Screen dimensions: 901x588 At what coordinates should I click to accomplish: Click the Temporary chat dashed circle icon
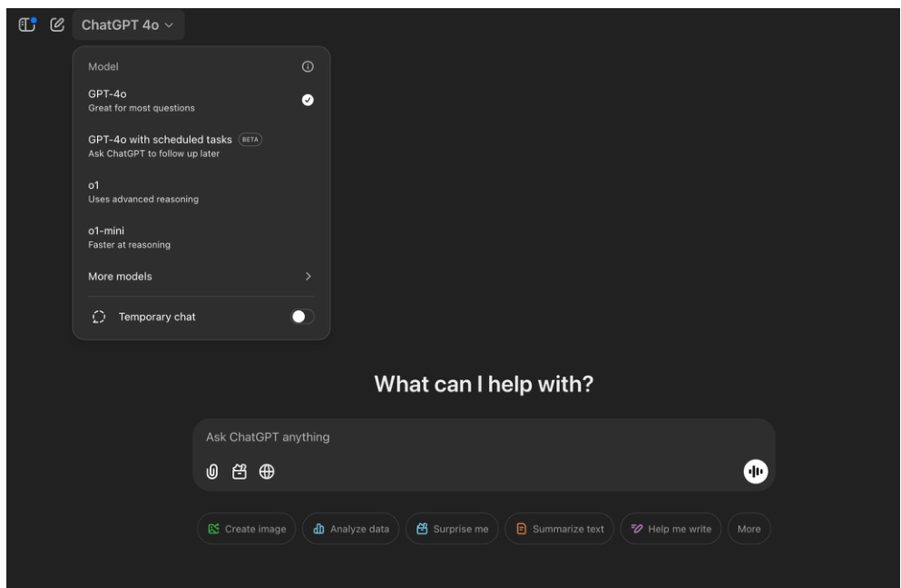pos(99,317)
